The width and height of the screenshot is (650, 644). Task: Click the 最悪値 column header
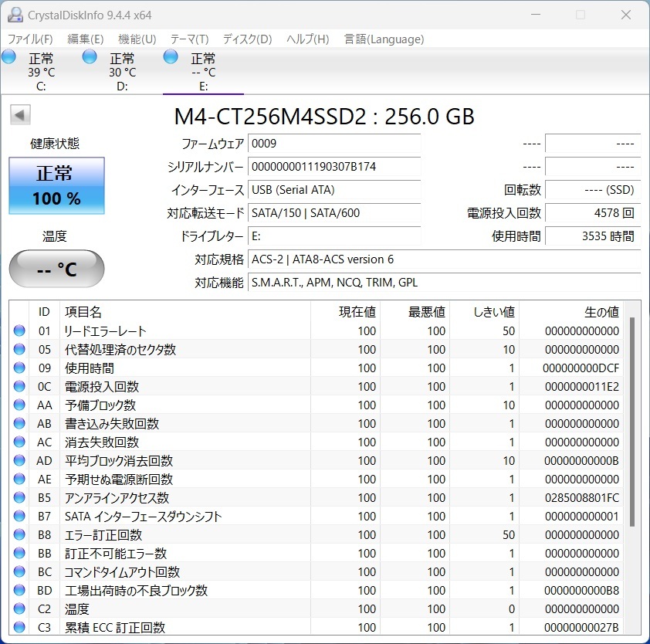point(415,311)
